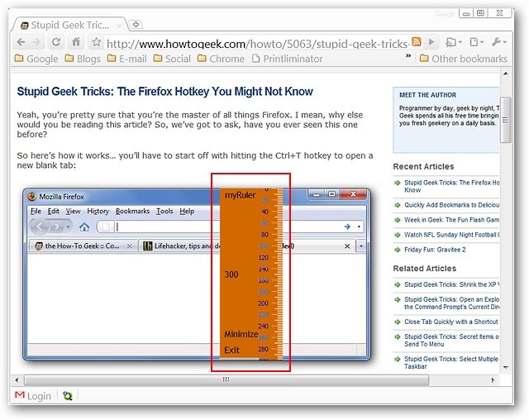This screenshot has width=529, height=420.
Task: Click the vertical scrollbar thumb
Action: (505, 120)
